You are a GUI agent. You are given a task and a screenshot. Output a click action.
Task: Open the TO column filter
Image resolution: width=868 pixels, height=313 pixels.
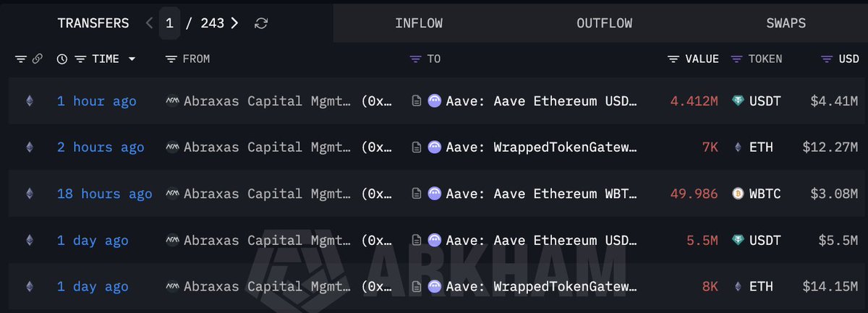415,59
